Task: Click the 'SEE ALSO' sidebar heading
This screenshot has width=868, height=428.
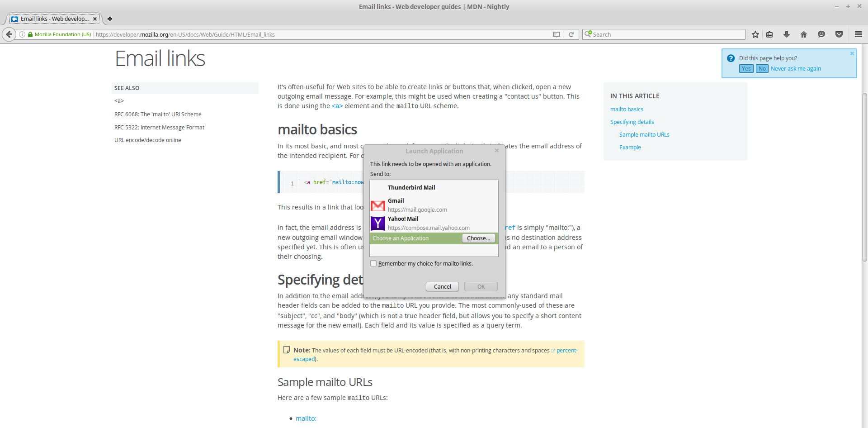Action: pos(127,88)
